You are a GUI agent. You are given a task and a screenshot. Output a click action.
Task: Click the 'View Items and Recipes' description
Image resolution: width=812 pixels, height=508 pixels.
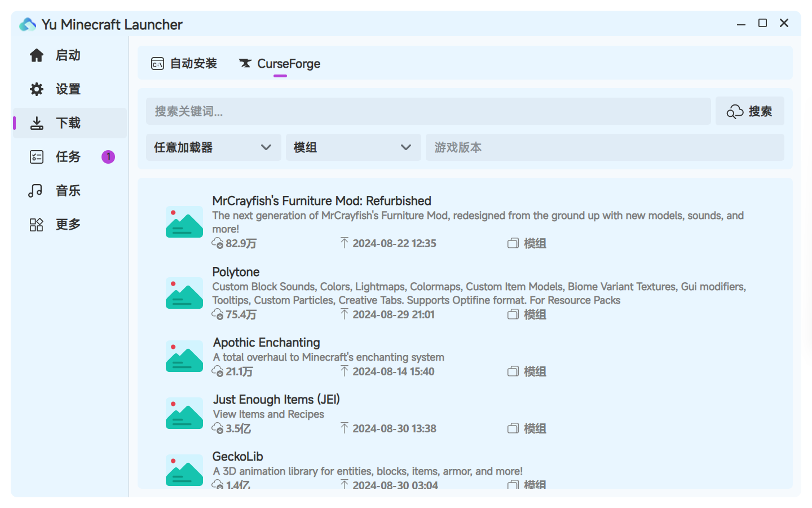(x=268, y=414)
